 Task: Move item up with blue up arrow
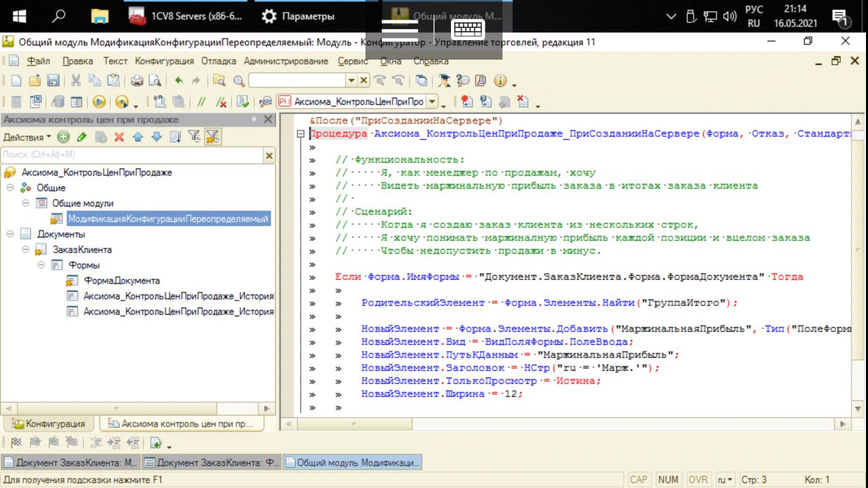pyautogui.click(x=138, y=137)
